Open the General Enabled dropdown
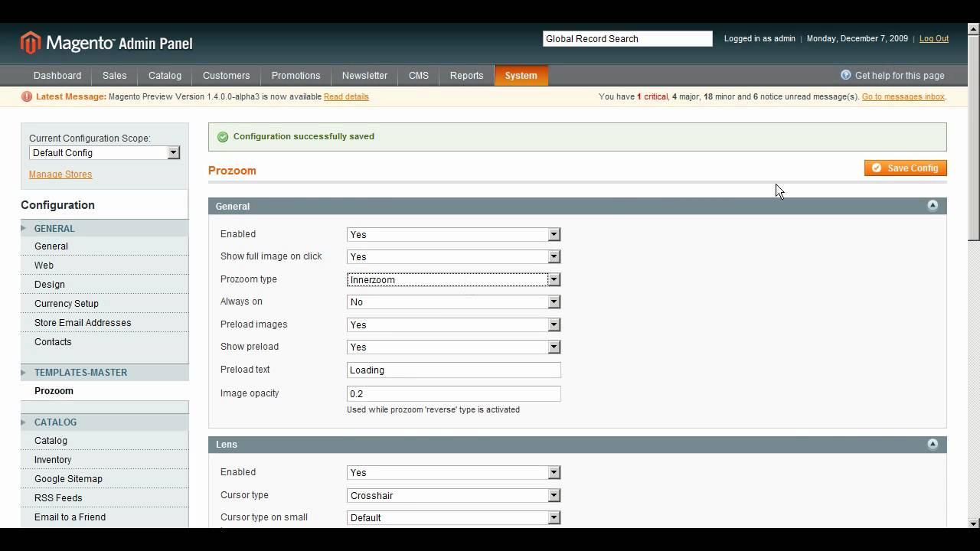 tap(454, 234)
